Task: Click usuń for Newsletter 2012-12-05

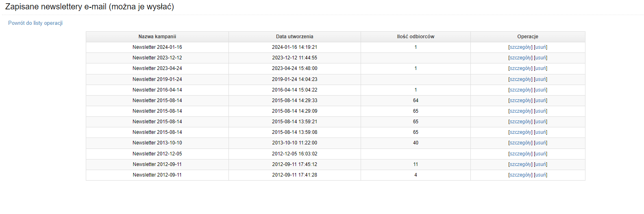Action: pos(540,154)
